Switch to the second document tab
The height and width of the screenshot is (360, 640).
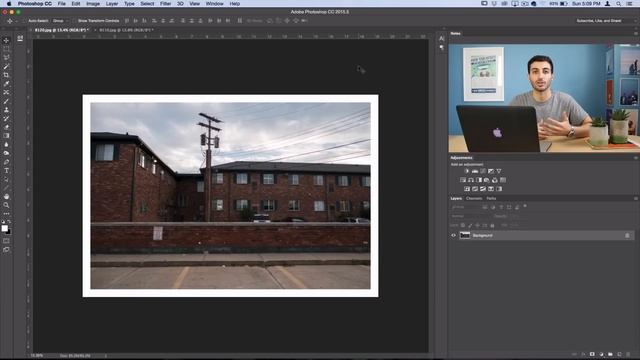click(x=125, y=30)
